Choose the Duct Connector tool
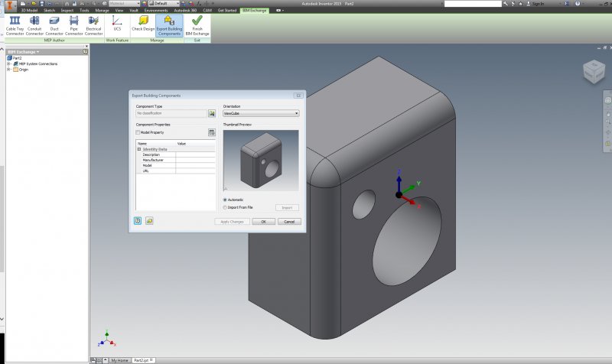Viewport: 612px width, 364px height. pos(54,25)
